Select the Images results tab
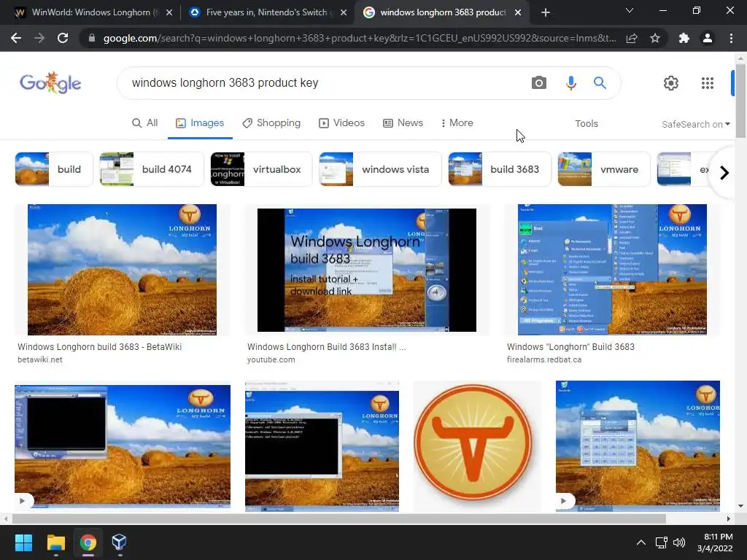Viewport: 747px width, 560px height. [200, 122]
